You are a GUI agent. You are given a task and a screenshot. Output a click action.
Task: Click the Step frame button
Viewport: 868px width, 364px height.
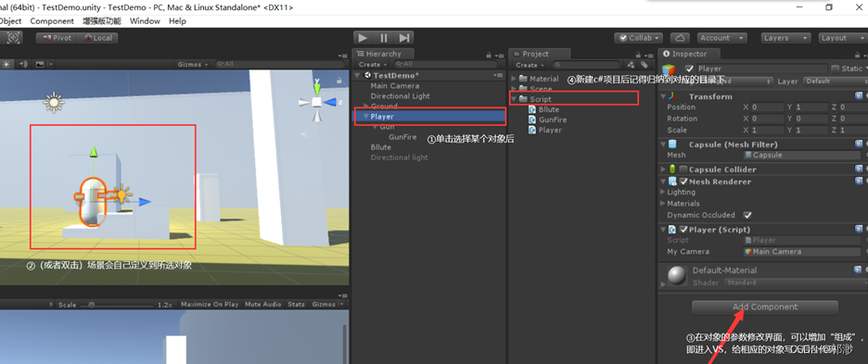404,38
